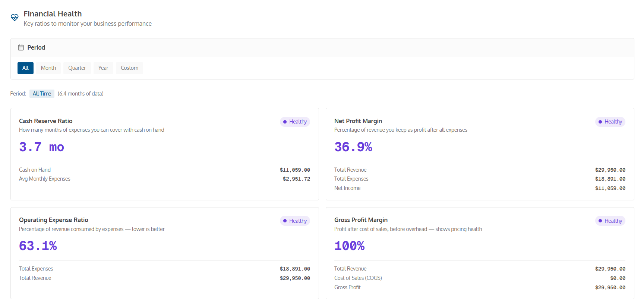The height and width of the screenshot is (306, 644).
Task: Click the All Time period badge
Action: coord(42,94)
